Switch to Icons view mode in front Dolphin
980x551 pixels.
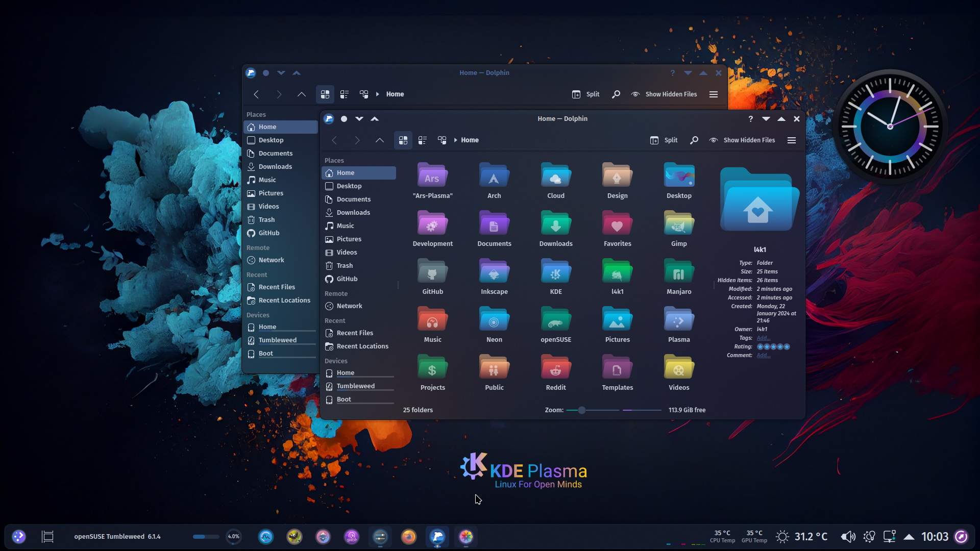click(403, 140)
